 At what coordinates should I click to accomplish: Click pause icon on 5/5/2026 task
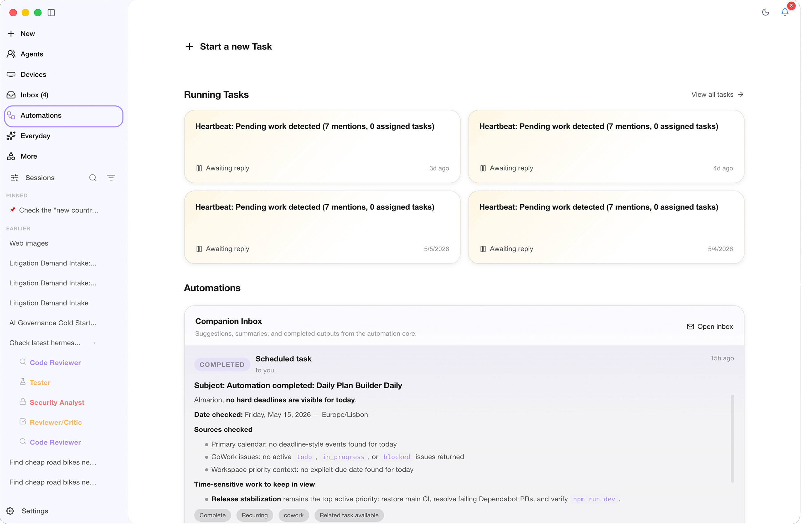(x=199, y=249)
